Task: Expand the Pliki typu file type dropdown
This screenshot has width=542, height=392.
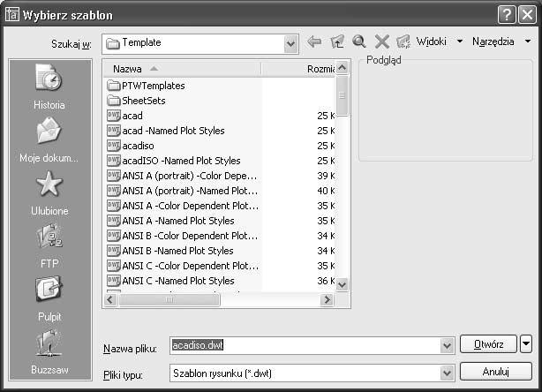Action: pos(447,373)
